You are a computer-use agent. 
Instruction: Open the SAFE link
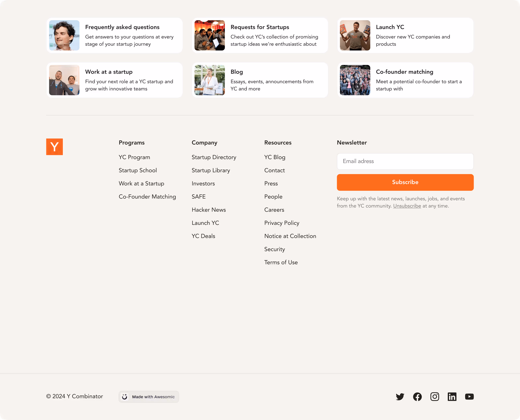tap(199, 197)
